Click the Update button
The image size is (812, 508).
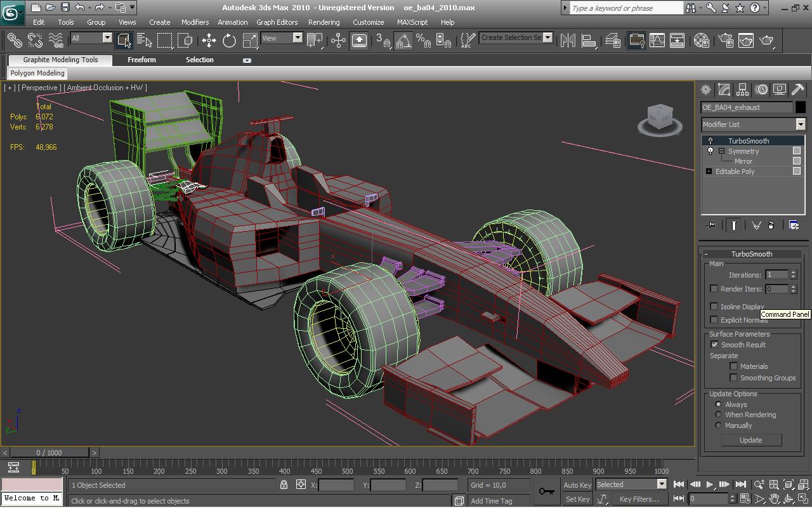(751, 440)
